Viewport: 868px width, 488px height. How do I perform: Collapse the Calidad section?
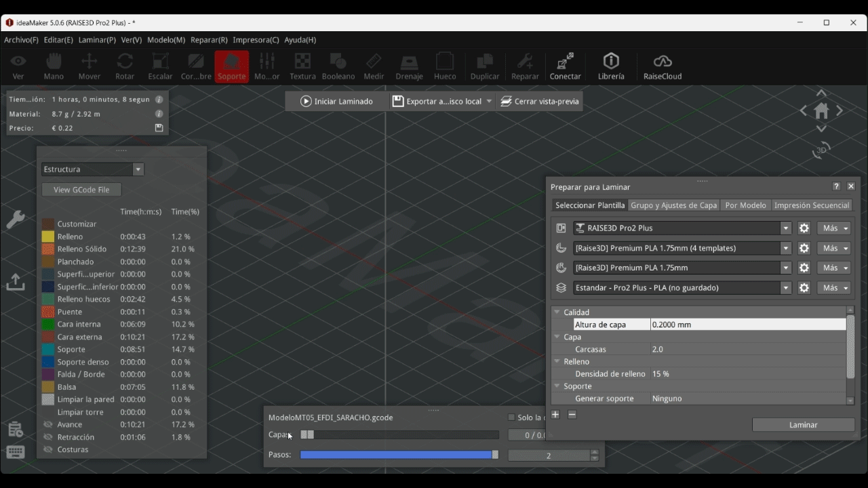click(557, 312)
